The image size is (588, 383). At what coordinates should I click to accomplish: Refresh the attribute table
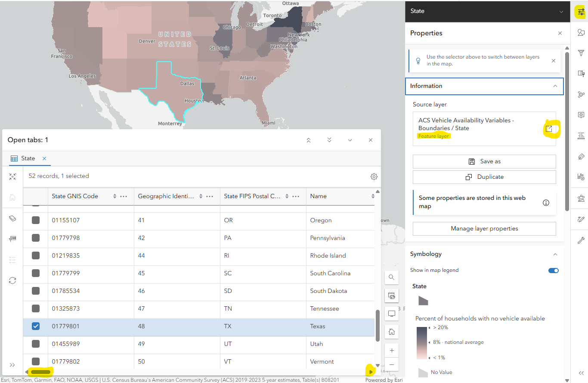pyautogui.click(x=12, y=280)
